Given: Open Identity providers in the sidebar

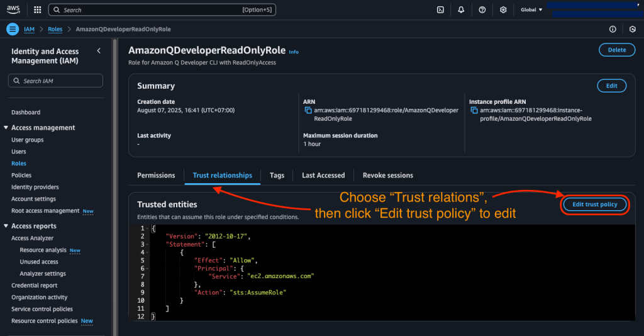Looking at the screenshot, I should [35, 187].
